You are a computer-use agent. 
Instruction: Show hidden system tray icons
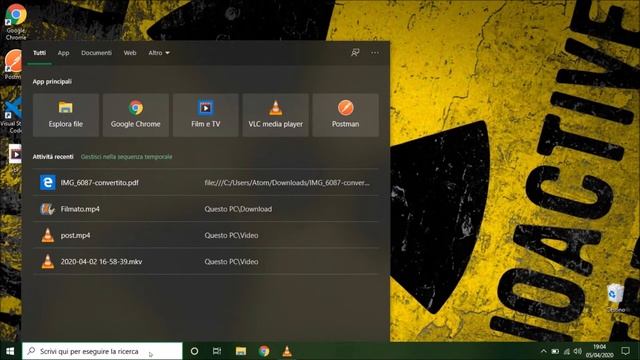(x=543, y=351)
